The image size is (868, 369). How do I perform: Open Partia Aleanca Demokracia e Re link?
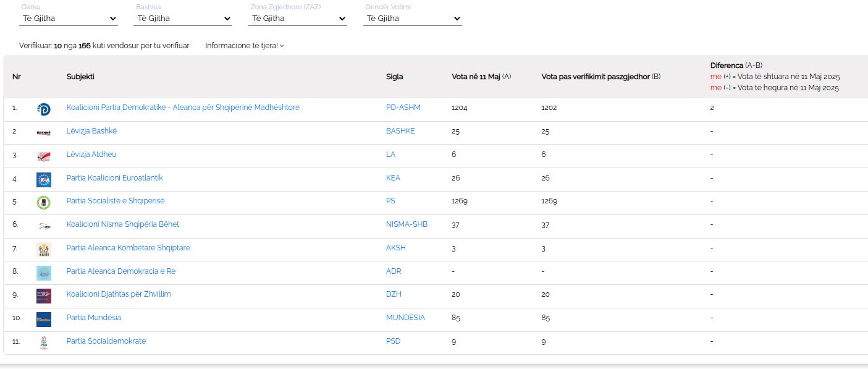(x=121, y=271)
